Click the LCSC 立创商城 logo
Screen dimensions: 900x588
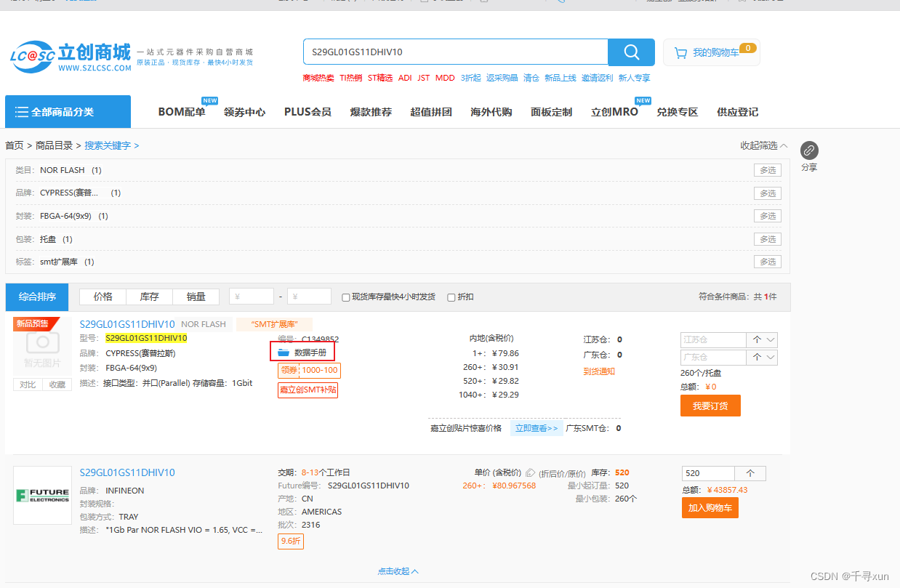click(x=71, y=57)
